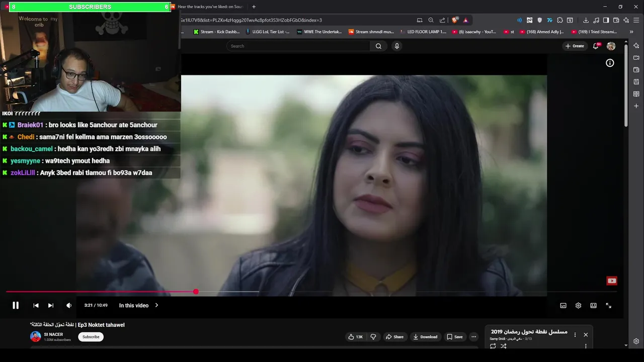The width and height of the screenshot is (644, 362).
Task: Share the video
Action: click(394, 337)
